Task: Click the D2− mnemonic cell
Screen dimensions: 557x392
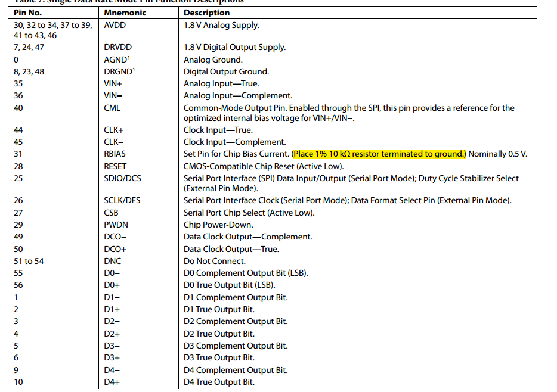Action: [x=112, y=322]
